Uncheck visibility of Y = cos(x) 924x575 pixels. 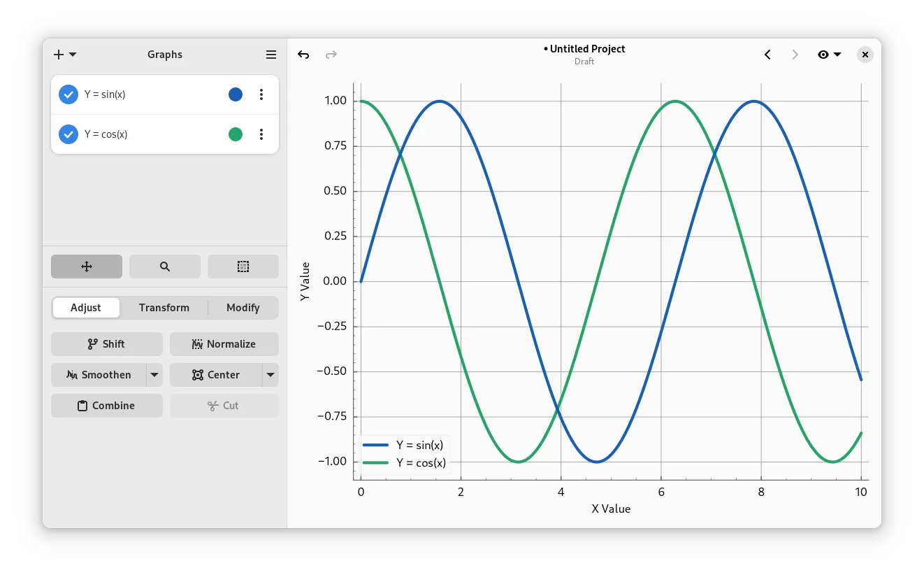click(68, 134)
